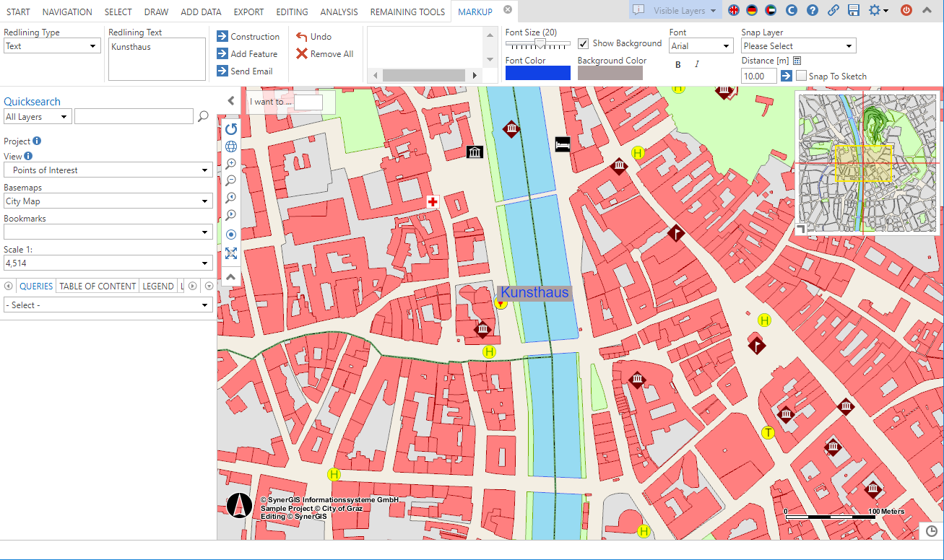
Task: Toggle bold text formatting
Action: tap(677, 65)
